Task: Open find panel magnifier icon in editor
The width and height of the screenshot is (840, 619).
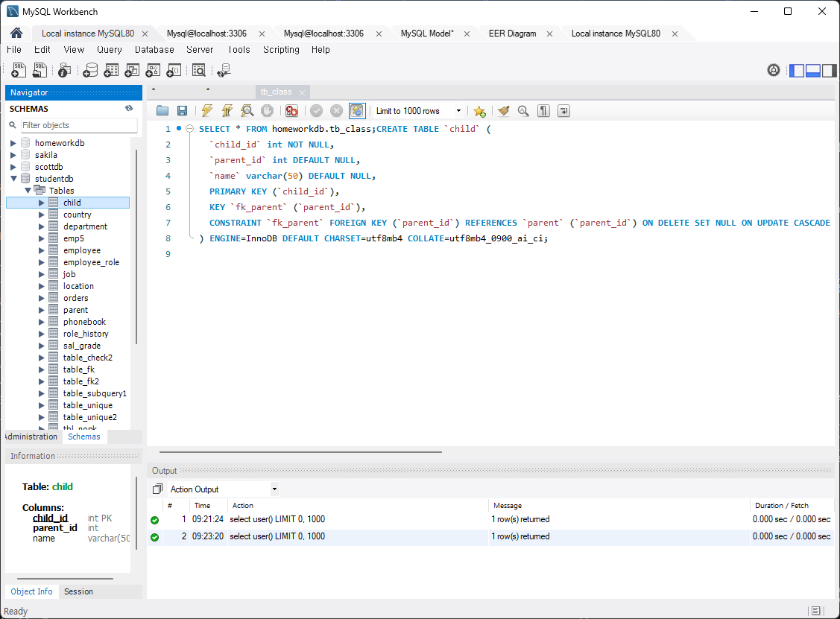Action: click(x=523, y=111)
